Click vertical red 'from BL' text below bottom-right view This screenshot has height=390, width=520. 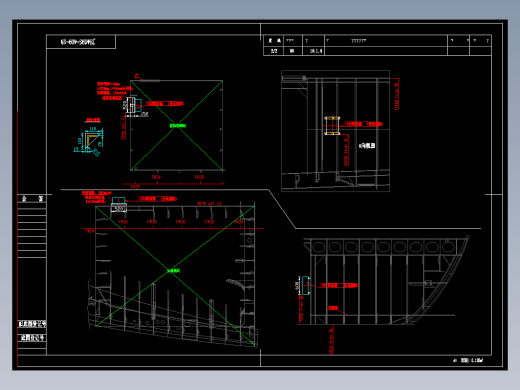(332, 340)
